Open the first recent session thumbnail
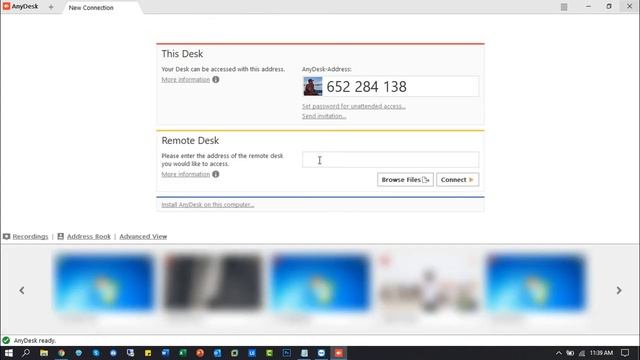This screenshot has height=360, width=640. coord(104,282)
